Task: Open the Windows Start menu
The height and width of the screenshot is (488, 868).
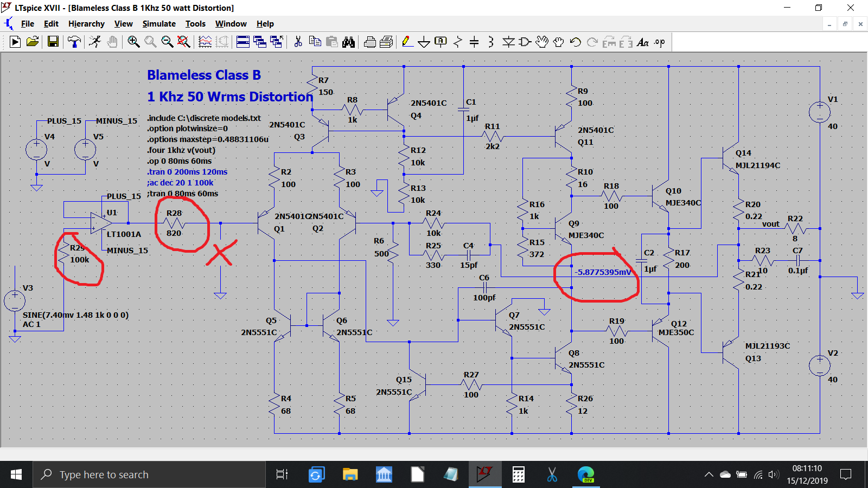Action: pos(16,474)
